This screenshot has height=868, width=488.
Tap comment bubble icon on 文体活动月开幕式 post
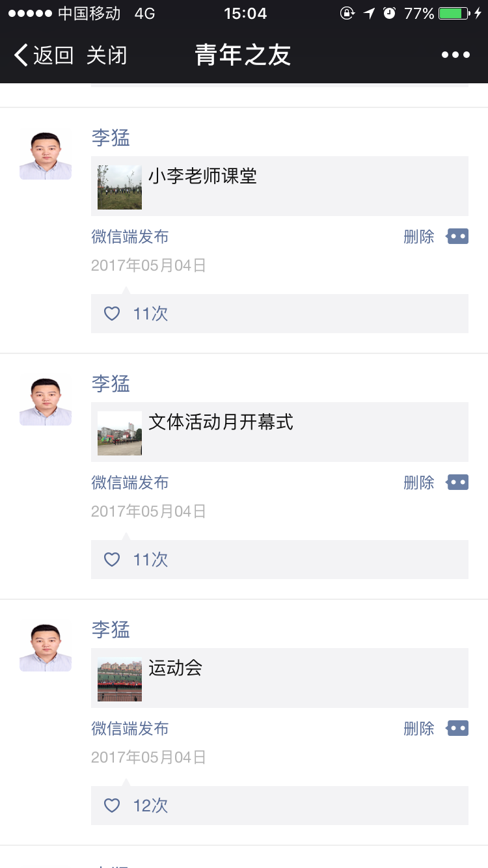457,482
